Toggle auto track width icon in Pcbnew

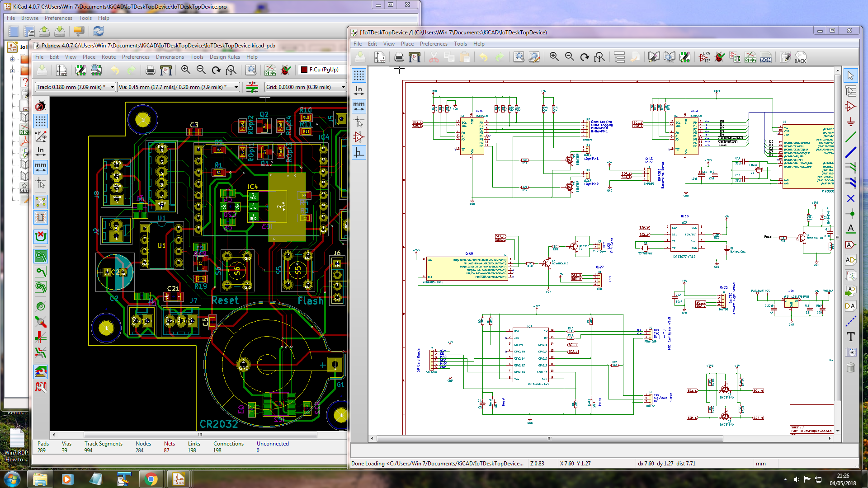[x=252, y=87]
